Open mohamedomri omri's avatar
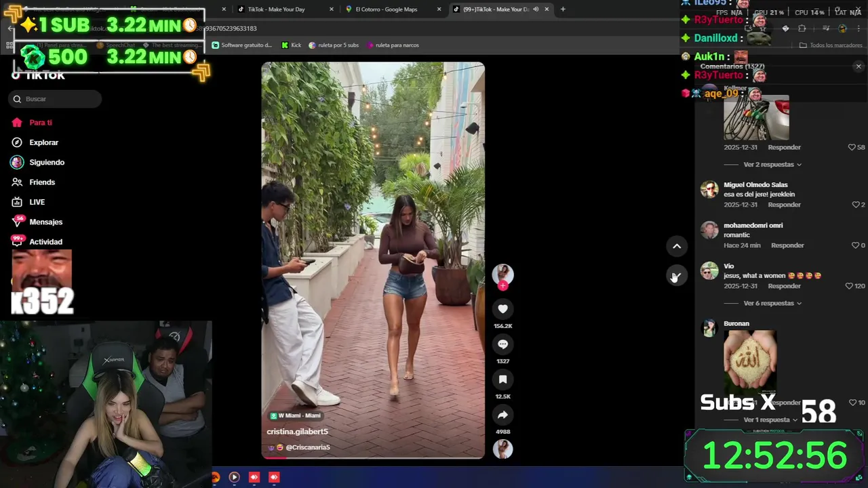This screenshot has width=868, height=488. [x=709, y=230]
